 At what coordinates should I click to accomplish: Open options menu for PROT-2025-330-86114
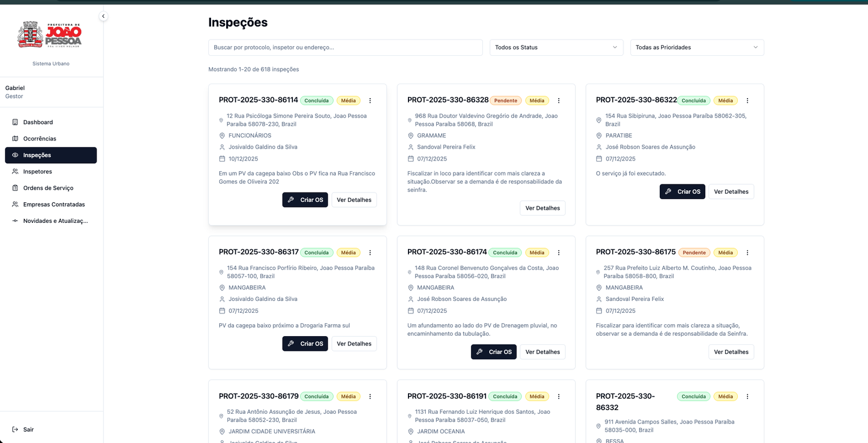370,101
